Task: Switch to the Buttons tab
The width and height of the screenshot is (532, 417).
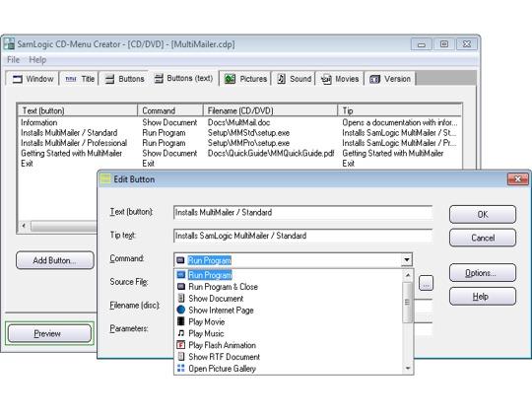Action: point(124,79)
